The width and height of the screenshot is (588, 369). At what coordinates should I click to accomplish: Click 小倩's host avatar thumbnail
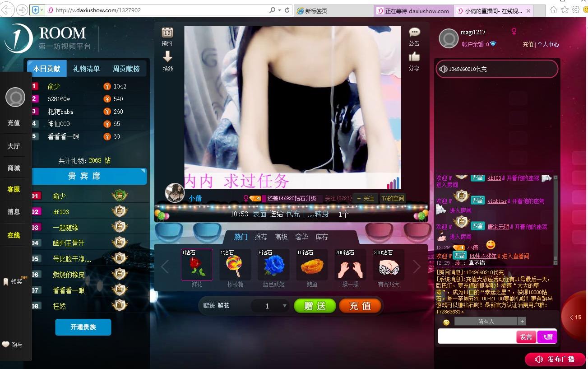coord(175,193)
